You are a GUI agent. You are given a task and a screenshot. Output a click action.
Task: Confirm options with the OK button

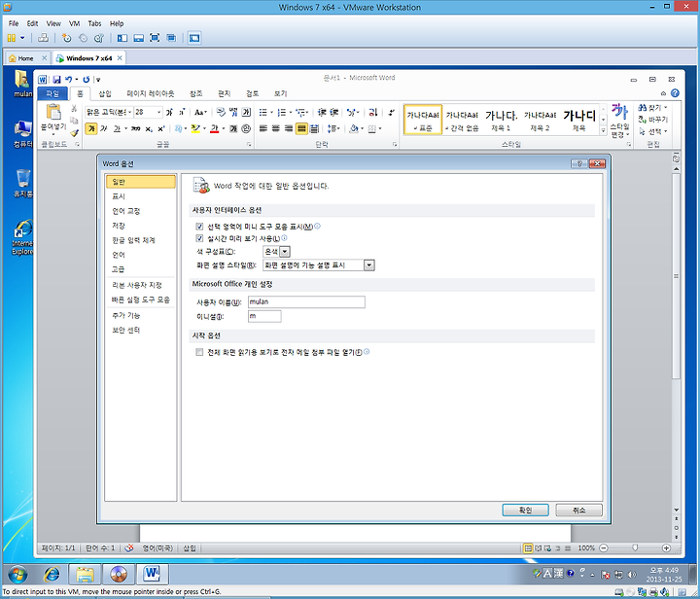[525, 511]
